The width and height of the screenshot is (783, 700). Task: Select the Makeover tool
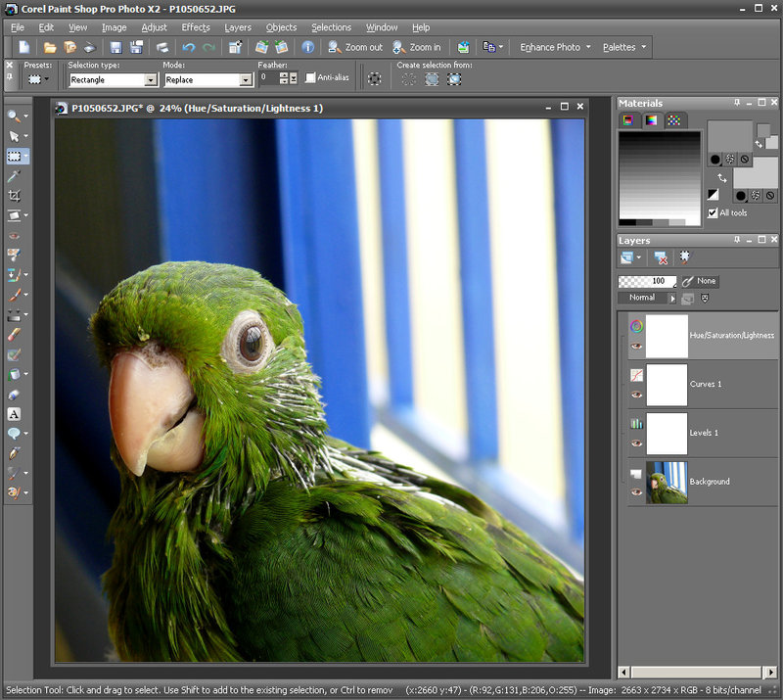(14, 255)
